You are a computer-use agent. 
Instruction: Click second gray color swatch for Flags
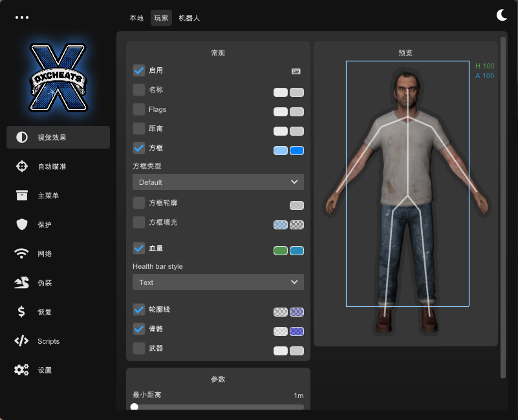point(297,112)
